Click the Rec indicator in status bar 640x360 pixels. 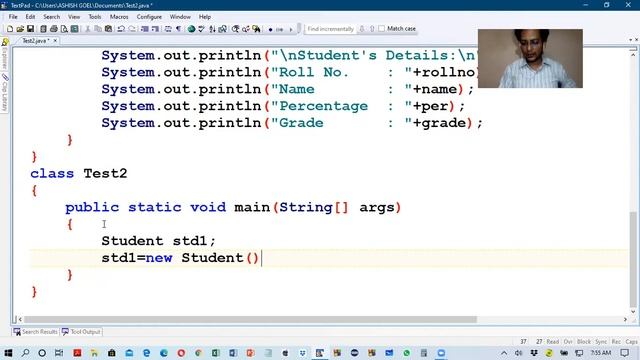tap(616, 342)
